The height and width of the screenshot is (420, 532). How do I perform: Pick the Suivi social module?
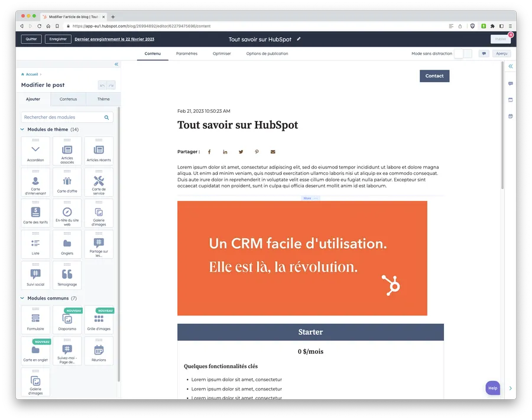(x=35, y=276)
